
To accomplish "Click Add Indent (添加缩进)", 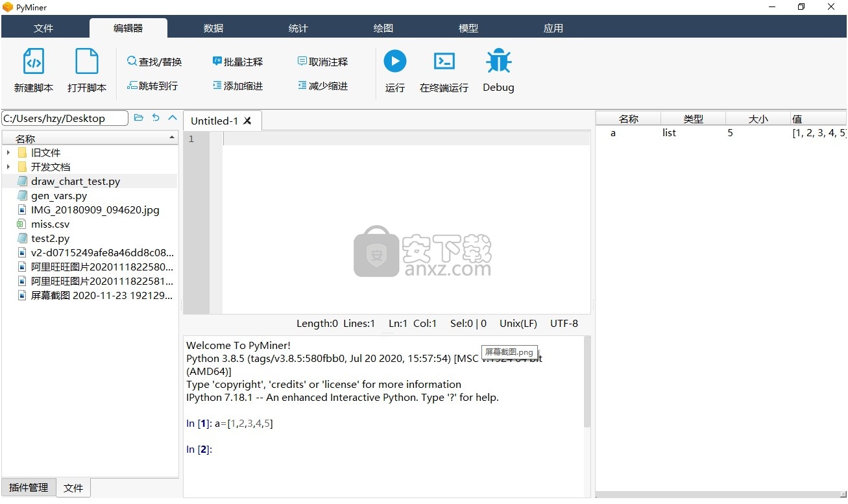I will (238, 86).
